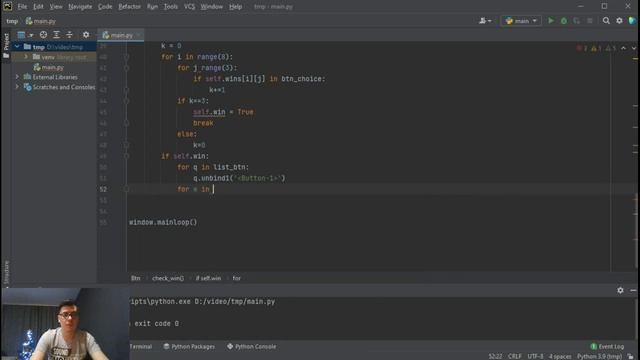640x360 pixels.
Task: Expand the venv folder
Action: coord(26,57)
